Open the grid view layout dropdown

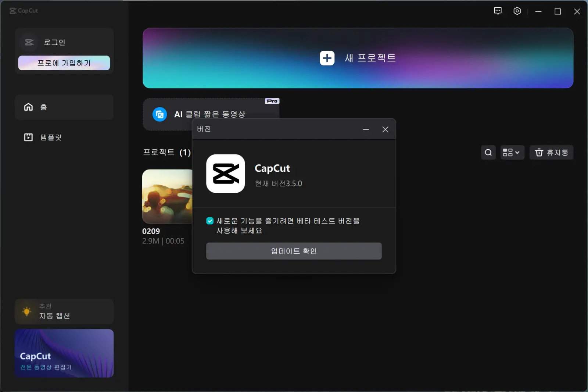tap(512, 152)
